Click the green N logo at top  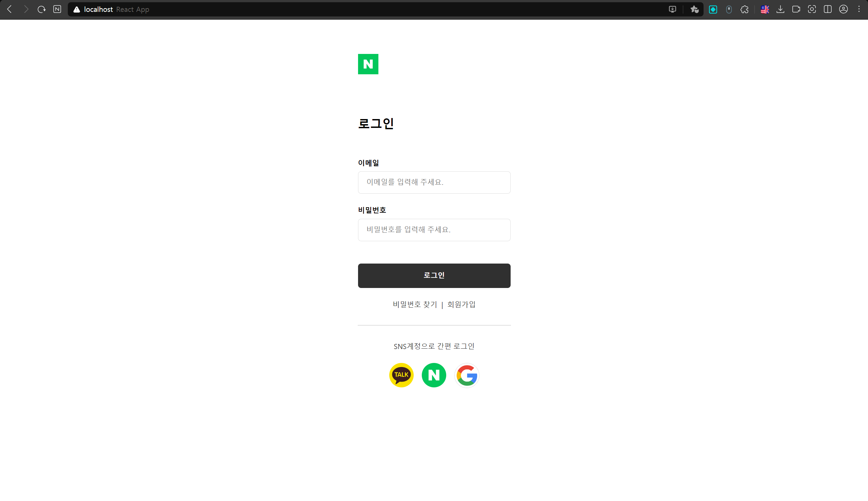368,64
